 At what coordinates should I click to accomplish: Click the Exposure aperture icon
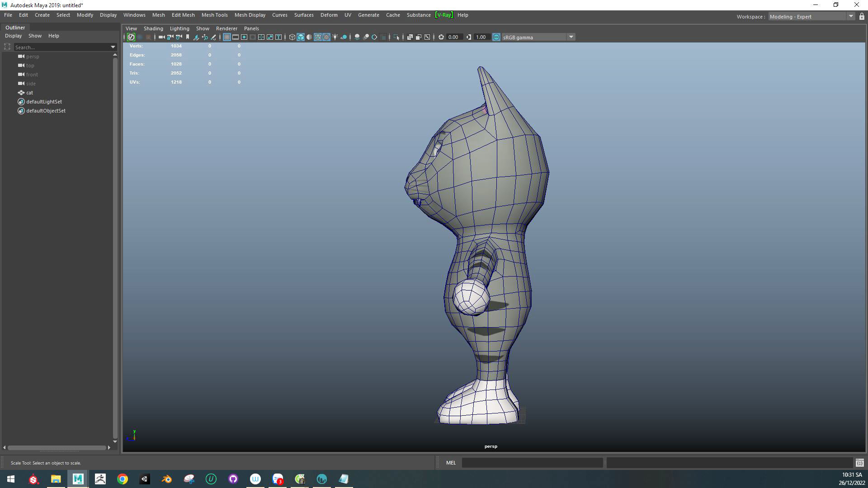[441, 37]
